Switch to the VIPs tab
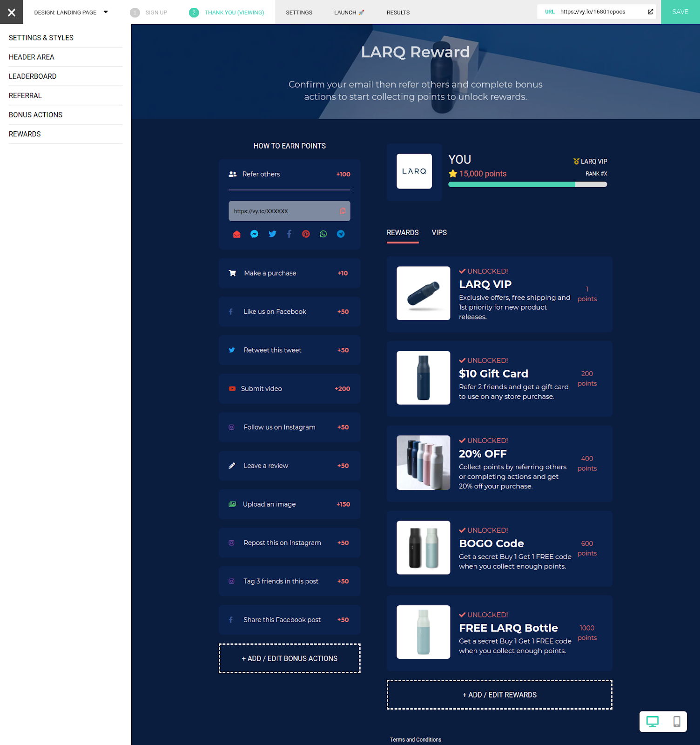700x745 pixels. pos(439,233)
